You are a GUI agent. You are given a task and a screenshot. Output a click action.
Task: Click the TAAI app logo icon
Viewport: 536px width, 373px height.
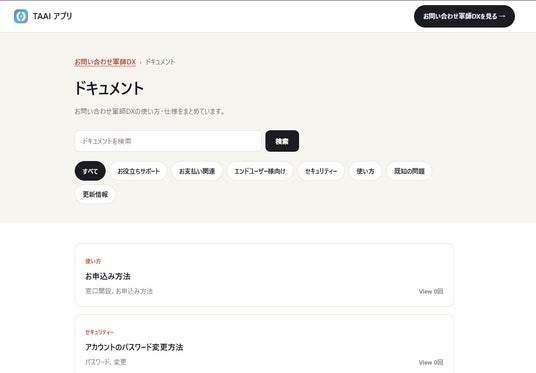click(21, 16)
